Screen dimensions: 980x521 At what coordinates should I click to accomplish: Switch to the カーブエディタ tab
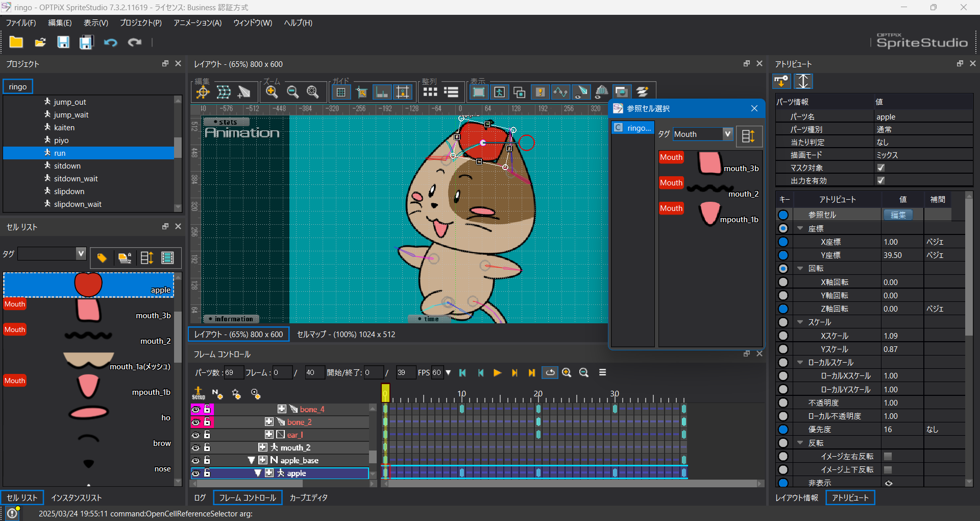coord(308,498)
